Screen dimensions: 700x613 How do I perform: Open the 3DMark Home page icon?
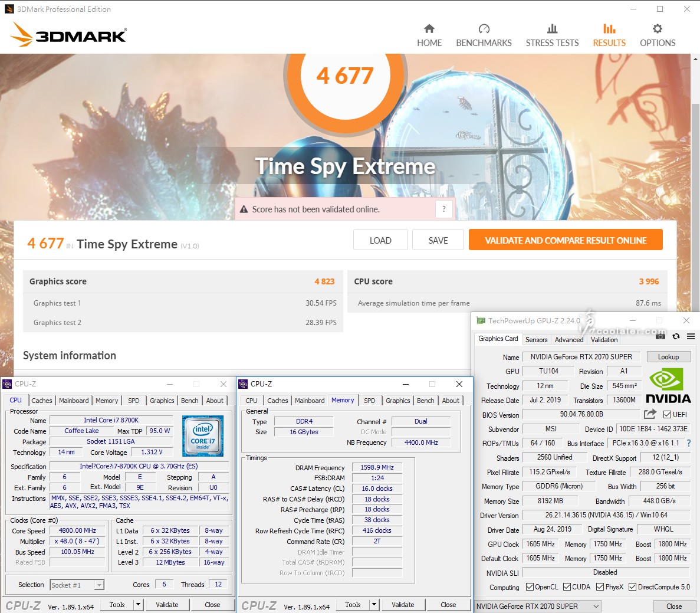point(429,29)
